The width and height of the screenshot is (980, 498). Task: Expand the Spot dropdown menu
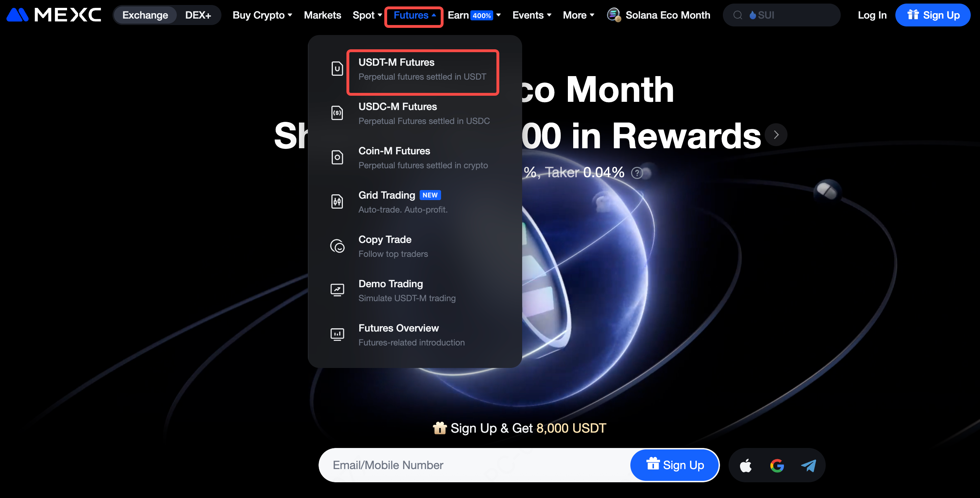(367, 15)
